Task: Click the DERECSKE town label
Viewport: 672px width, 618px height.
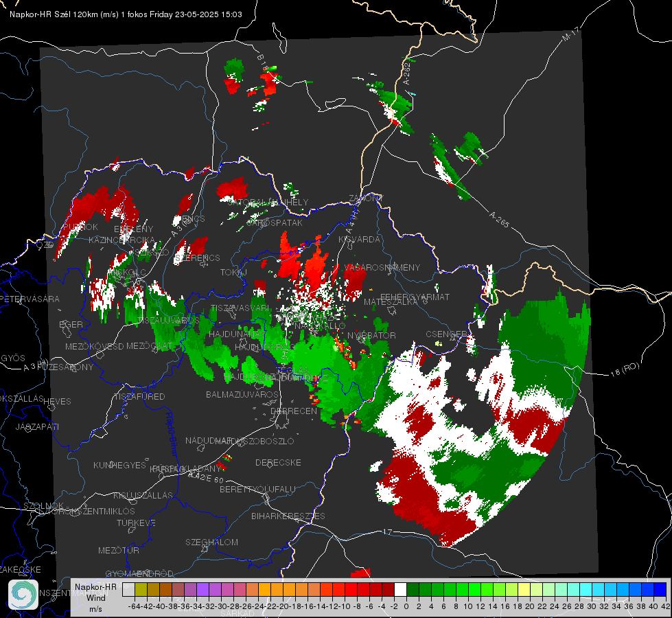Action: pyautogui.click(x=278, y=463)
